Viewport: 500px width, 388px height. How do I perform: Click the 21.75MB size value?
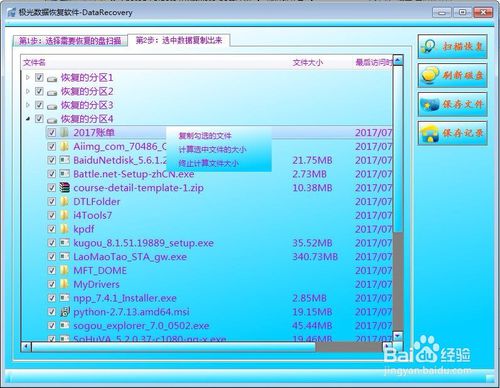click(x=312, y=160)
